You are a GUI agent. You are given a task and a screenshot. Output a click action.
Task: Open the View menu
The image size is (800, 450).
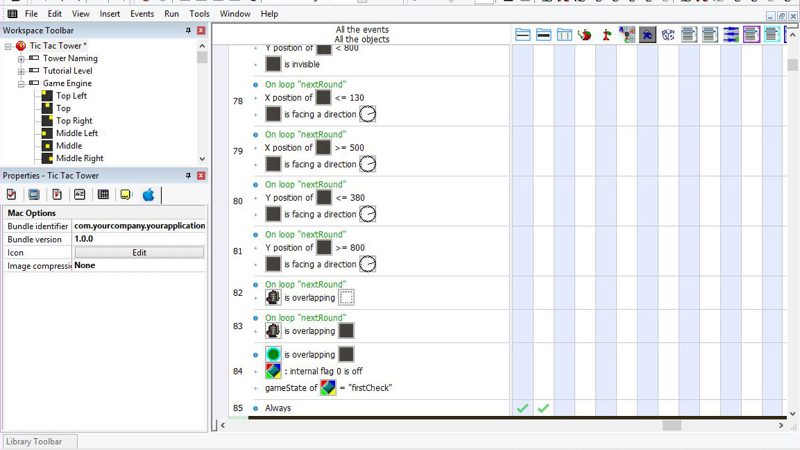point(81,14)
